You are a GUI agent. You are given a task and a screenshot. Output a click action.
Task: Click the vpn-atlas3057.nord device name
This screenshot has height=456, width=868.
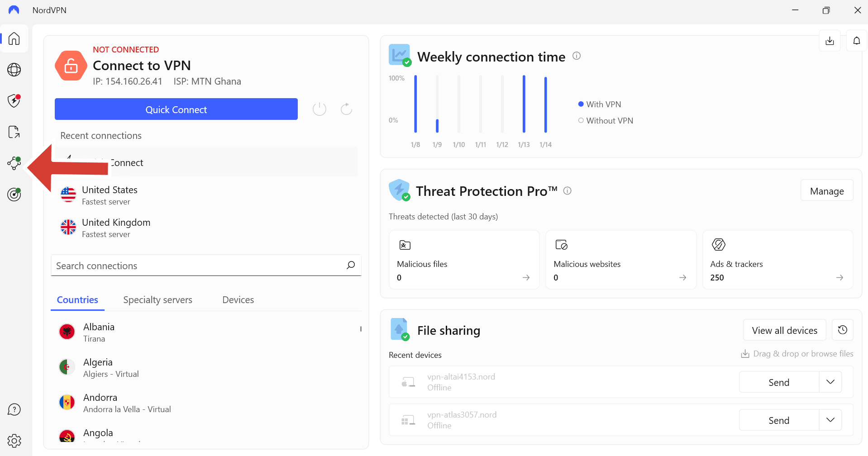[462, 414]
